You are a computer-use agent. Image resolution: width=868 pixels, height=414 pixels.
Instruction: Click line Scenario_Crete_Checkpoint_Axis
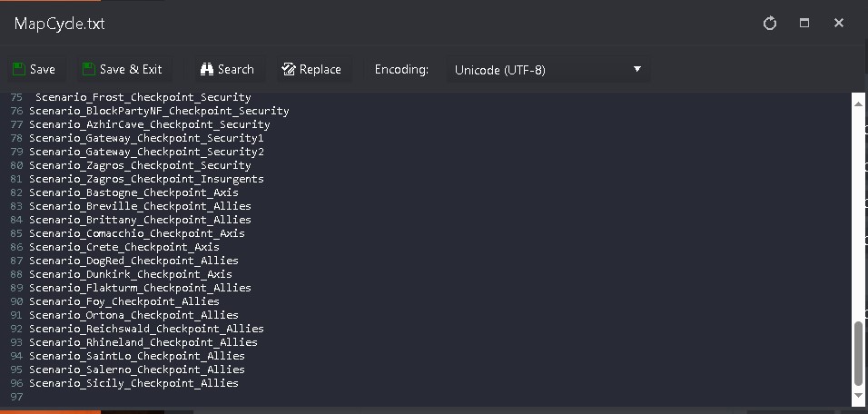pyautogui.click(x=124, y=247)
